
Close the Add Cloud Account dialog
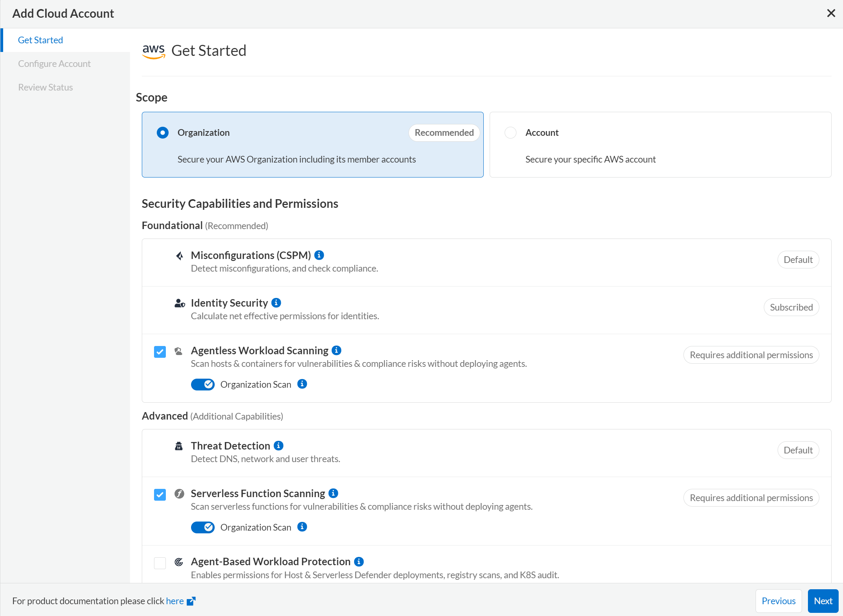(x=831, y=13)
